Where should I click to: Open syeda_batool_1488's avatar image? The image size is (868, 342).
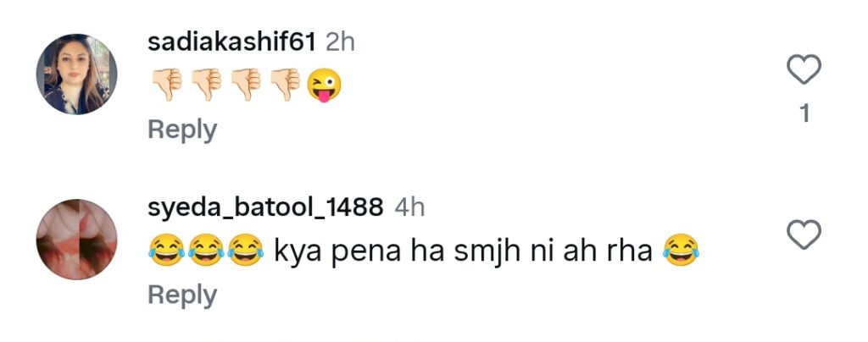click(76, 239)
